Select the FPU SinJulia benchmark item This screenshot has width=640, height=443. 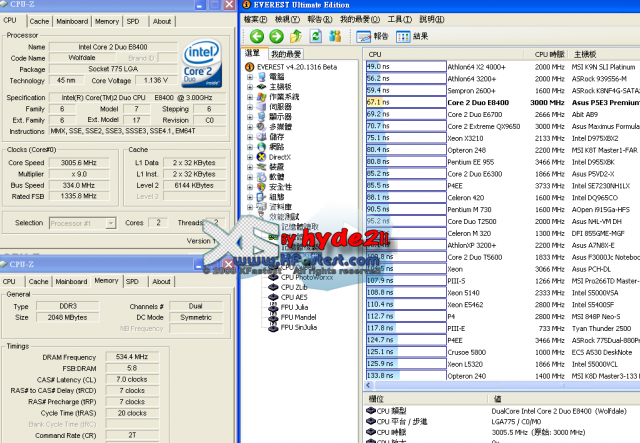pos(293,327)
